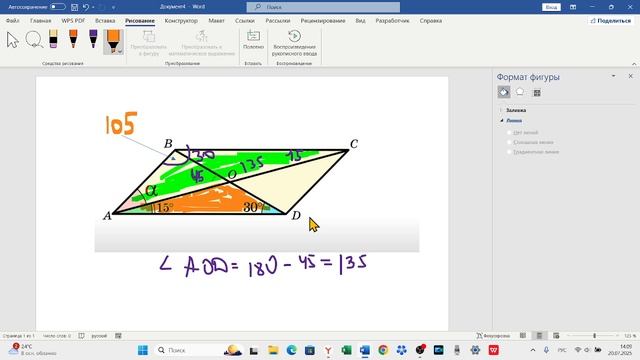This screenshot has height=360, width=640.
Task: Click the Focus mode button
Action: (493, 336)
